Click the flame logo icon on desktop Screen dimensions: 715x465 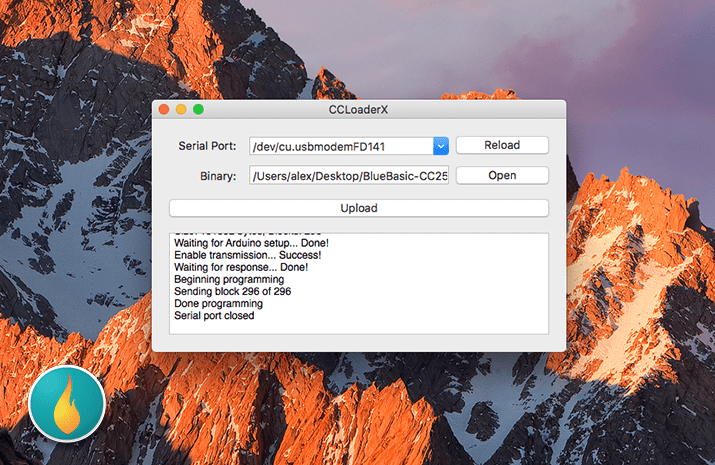point(67,404)
